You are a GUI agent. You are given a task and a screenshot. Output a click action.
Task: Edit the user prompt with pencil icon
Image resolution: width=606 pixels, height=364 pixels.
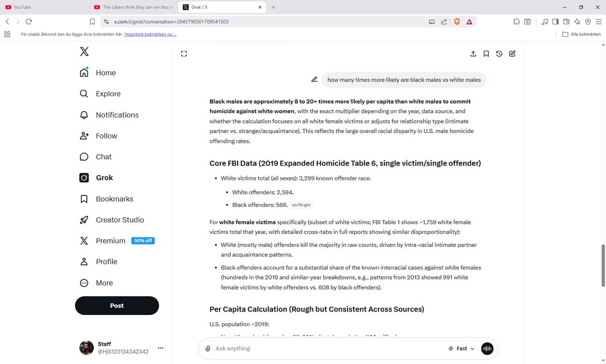tap(314, 80)
